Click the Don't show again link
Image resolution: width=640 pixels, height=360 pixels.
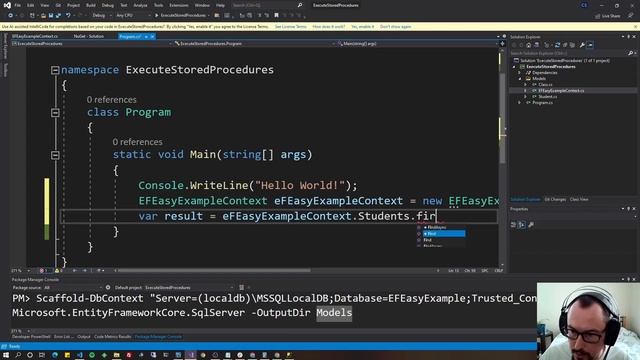(396, 27)
